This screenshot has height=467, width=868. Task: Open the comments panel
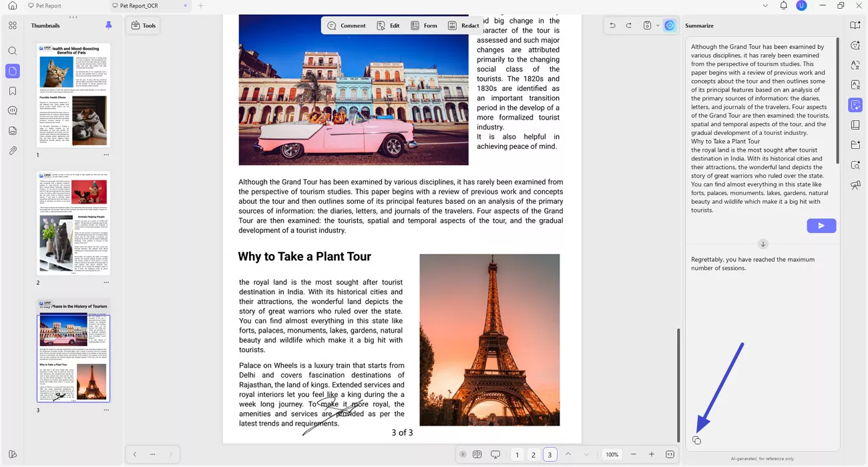(12, 111)
